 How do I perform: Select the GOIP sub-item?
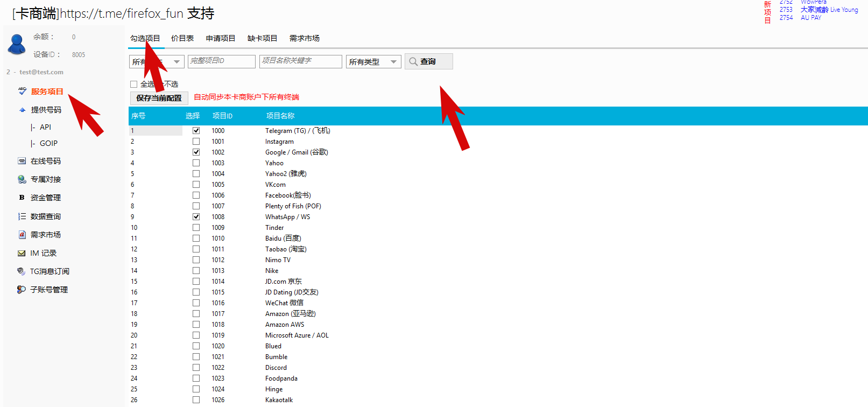(x=48, y=143)
